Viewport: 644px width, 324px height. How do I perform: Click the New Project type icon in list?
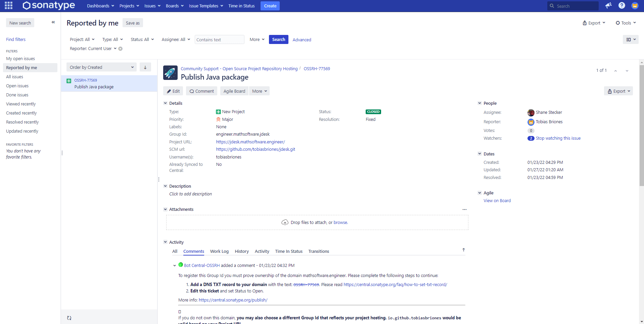coord(69,81)
